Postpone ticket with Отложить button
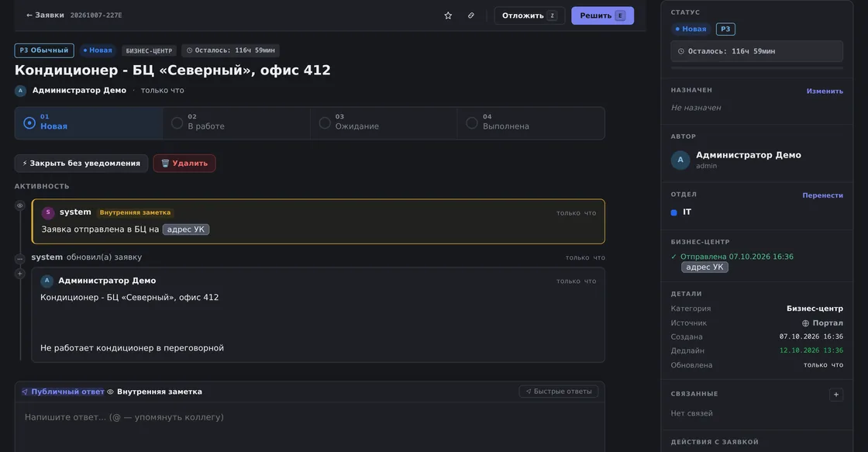868x452 pixels. [529, 16]
